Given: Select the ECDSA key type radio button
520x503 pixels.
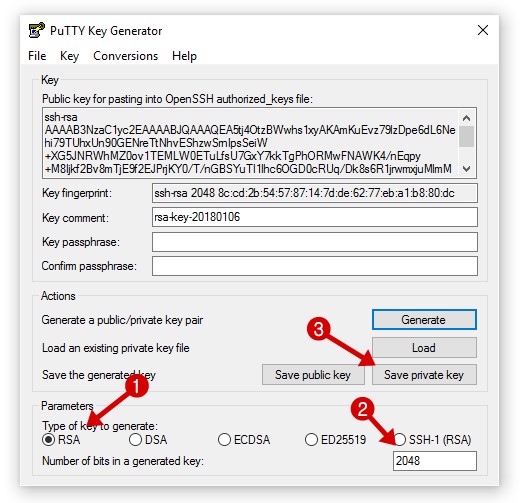Looking at the screenshot, I should coord(224,440).
